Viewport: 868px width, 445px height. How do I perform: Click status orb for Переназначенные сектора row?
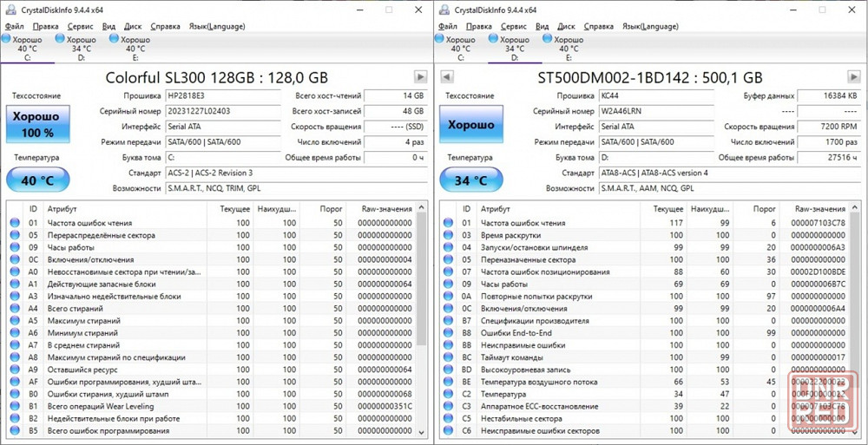click(x=449, y=259)
